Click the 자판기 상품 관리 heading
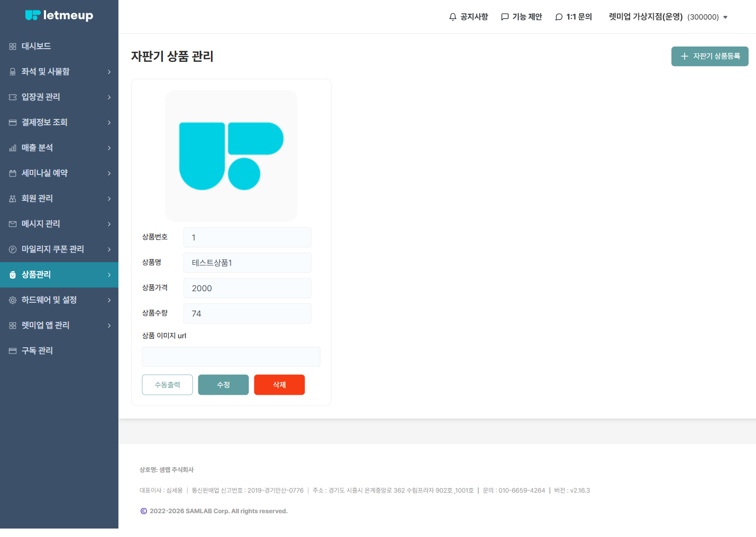The width and height of the screenshot is (756, 537). [172, 56]
